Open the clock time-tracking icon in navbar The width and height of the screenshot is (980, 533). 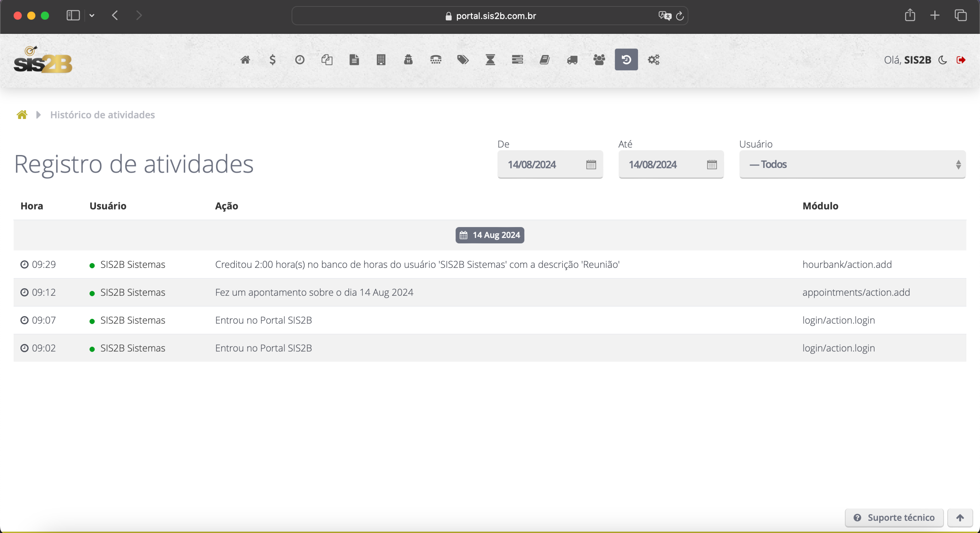[300, 60]
